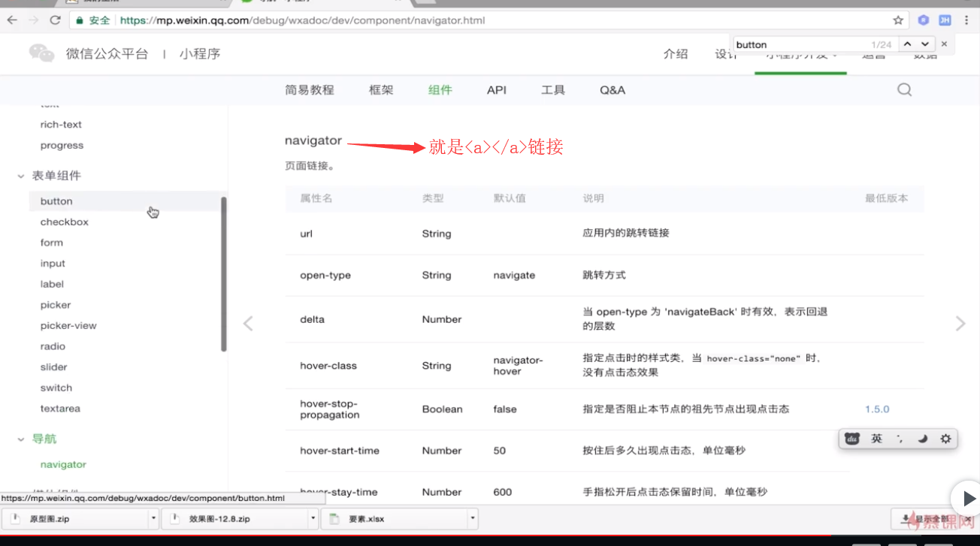This screenshot has width=980, height=546.
Task: Open the 小程序 header link
Action: click(x=200, y=53)
